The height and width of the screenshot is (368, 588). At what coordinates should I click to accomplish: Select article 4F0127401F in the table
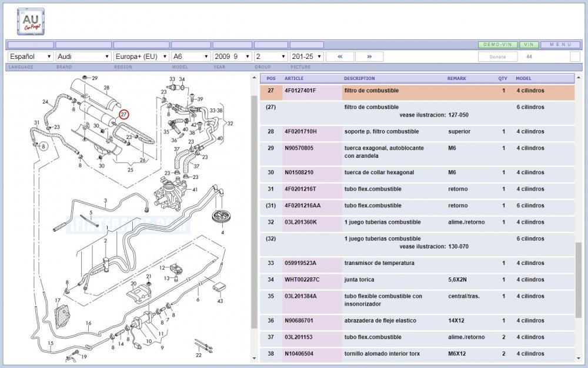coord(300,91)
